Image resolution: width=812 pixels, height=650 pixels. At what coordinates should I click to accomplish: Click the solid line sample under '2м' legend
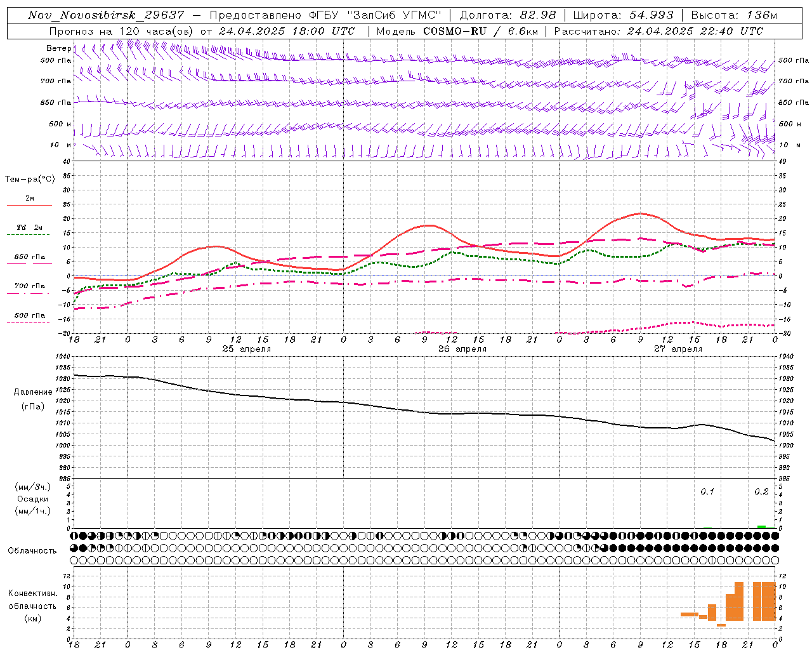tap(29, 206)
